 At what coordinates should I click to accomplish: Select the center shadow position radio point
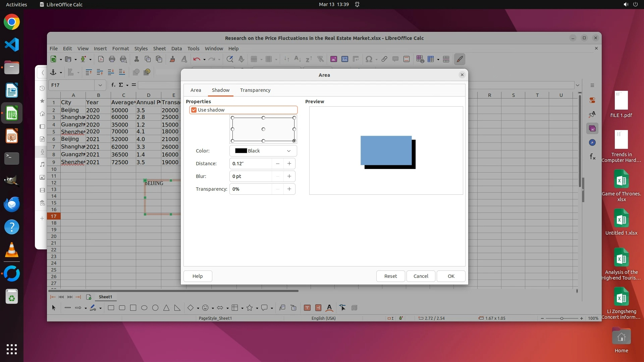tap(263, 129)
